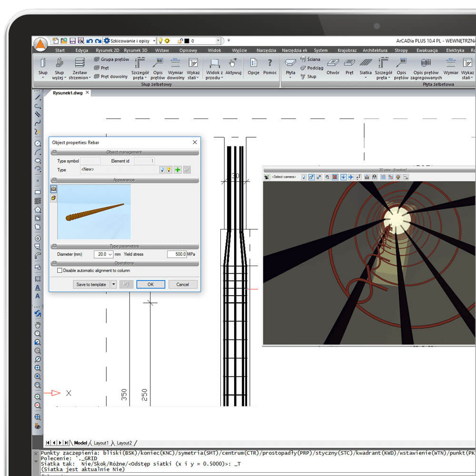Choose the Pręt dowolny tool
476x476 pixels.
tap(111, 77)
